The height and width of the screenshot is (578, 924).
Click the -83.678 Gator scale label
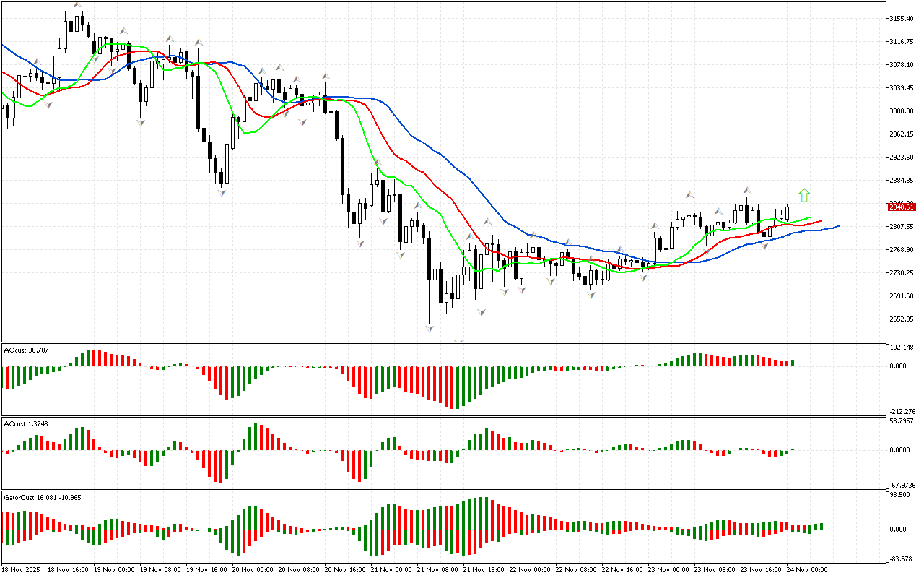coord(901,558)
